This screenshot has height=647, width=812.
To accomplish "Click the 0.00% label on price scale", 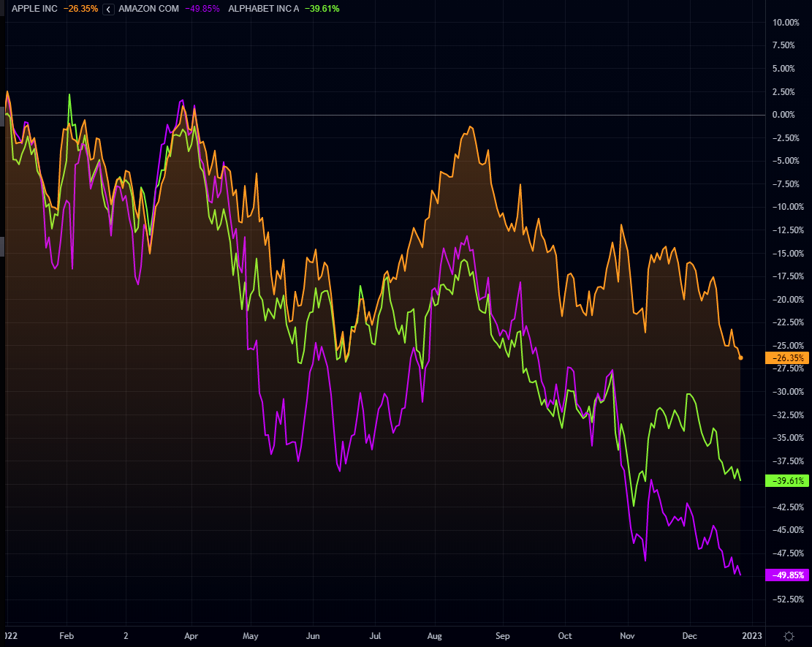I will pyautogui.click(x=783, y=115).
